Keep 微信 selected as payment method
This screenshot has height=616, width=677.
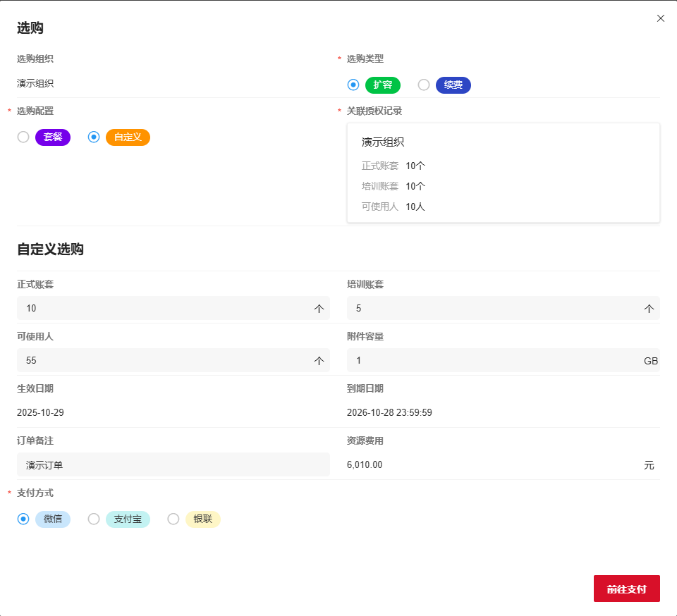(22, 519)
